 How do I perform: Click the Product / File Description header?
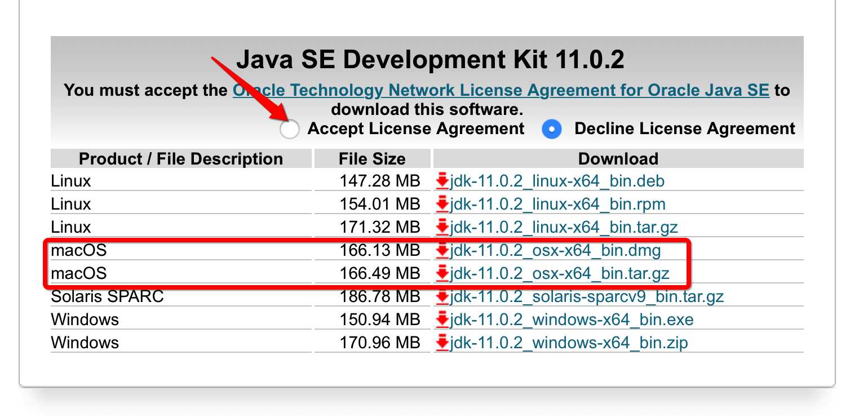pyautogui.click(x=181, y=158)
